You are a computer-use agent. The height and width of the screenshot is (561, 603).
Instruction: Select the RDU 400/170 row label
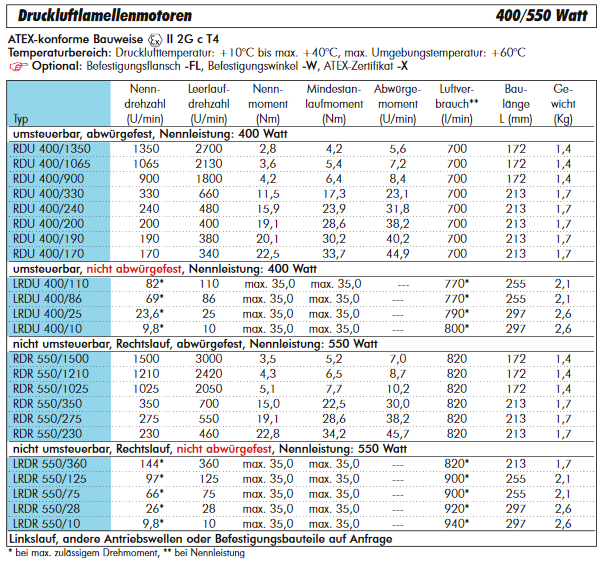[48, 253]
